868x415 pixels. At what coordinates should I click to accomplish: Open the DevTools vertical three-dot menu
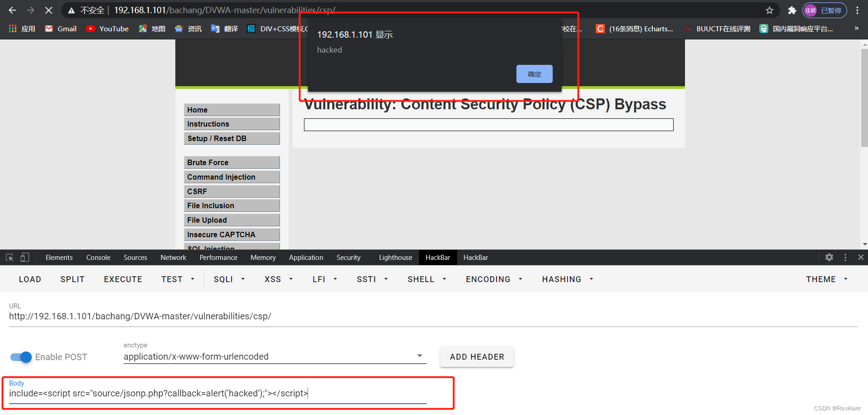tap(845, 257)
